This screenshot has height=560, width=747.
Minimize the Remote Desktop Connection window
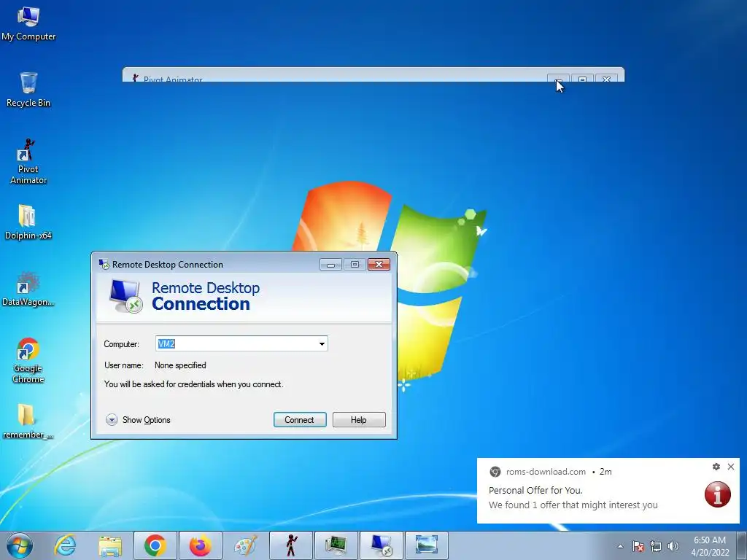[330, 264]
